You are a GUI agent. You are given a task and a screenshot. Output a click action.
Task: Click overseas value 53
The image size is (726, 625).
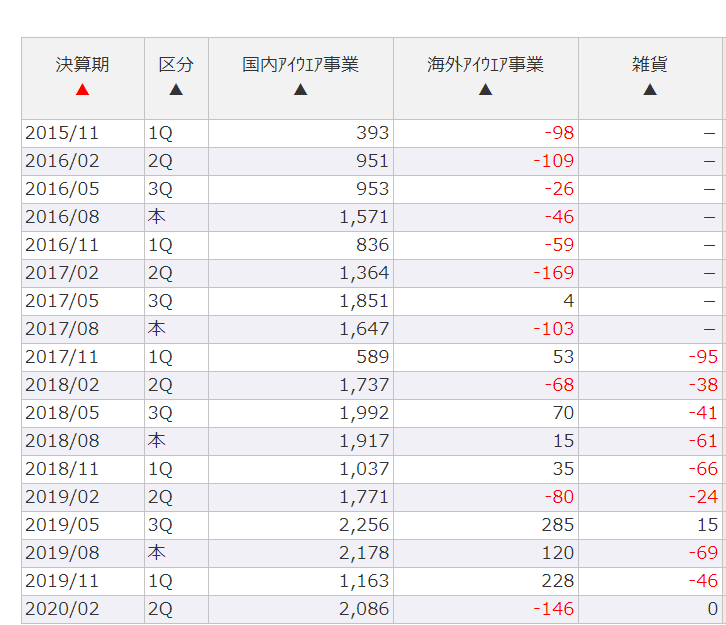(563, 357)
